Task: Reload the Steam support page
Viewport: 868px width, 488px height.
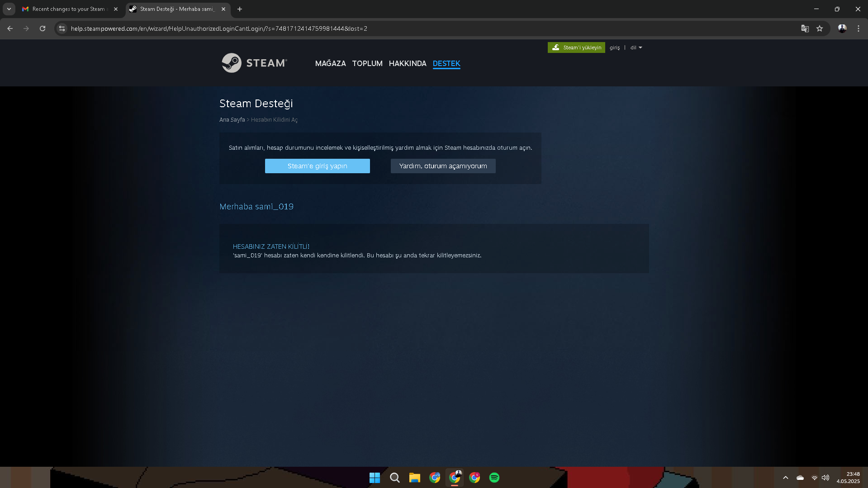Action: (43, 28)
